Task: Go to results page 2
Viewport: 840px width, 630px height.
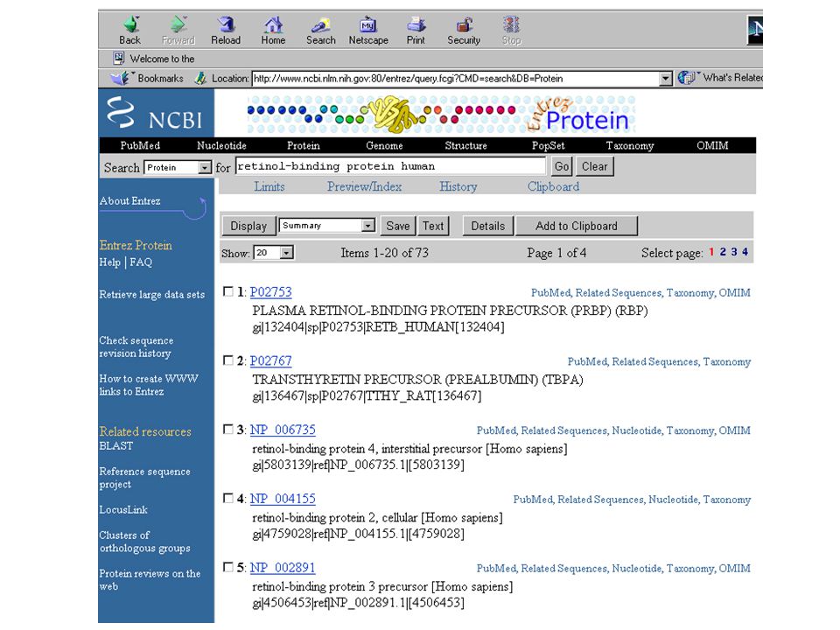Action: [x=723, y=252]
